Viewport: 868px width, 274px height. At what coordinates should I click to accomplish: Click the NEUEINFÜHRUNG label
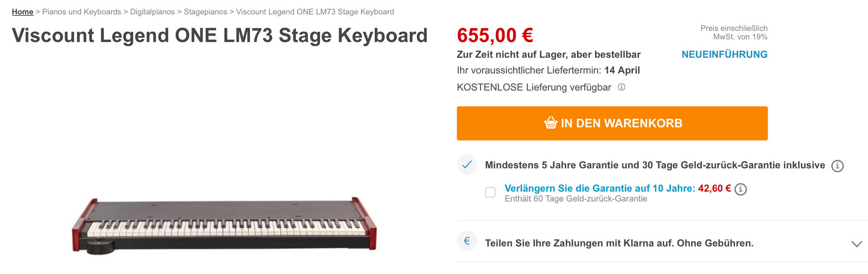(724, 54)
